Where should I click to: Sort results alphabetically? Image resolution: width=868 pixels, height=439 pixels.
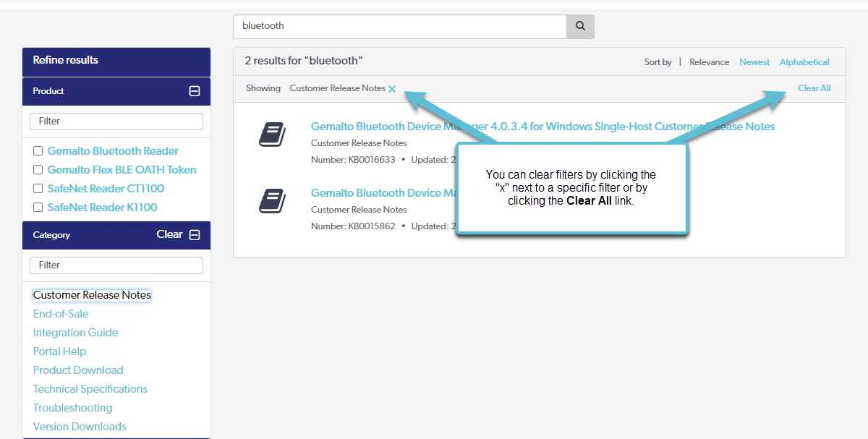804,61
